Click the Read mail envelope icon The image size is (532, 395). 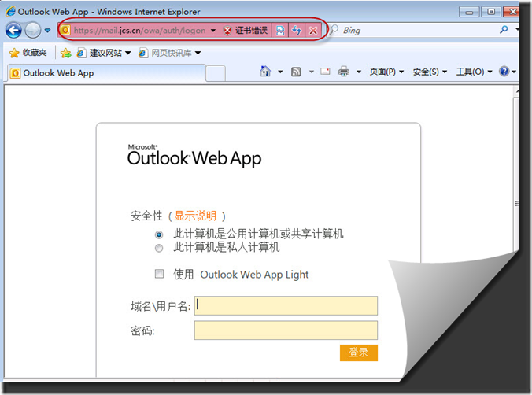(x=325, y=72)
